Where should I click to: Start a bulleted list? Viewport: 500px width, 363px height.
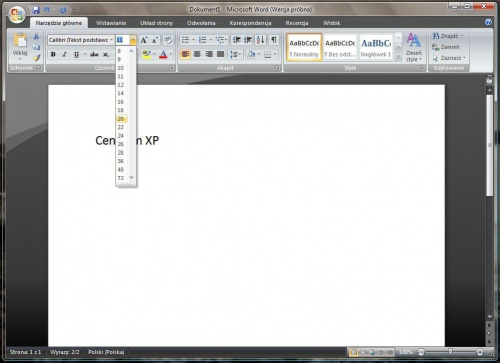pos(185,40)
